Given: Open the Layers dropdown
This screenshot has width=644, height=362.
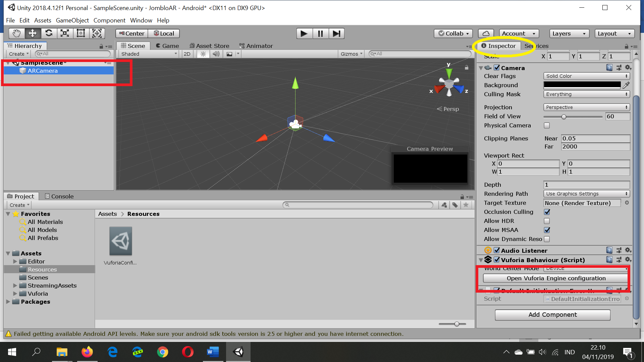Looking at the screenshot, I should pos(569,34).
